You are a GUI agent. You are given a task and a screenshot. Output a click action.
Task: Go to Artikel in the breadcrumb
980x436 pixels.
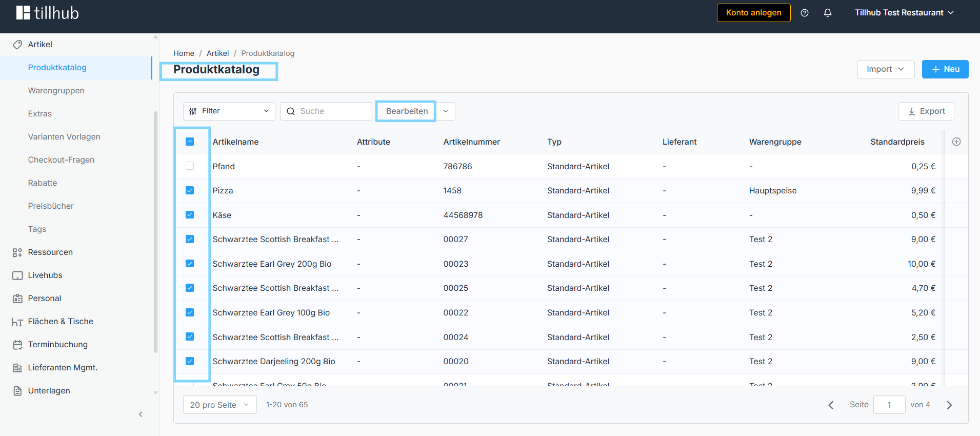[217, 53]
